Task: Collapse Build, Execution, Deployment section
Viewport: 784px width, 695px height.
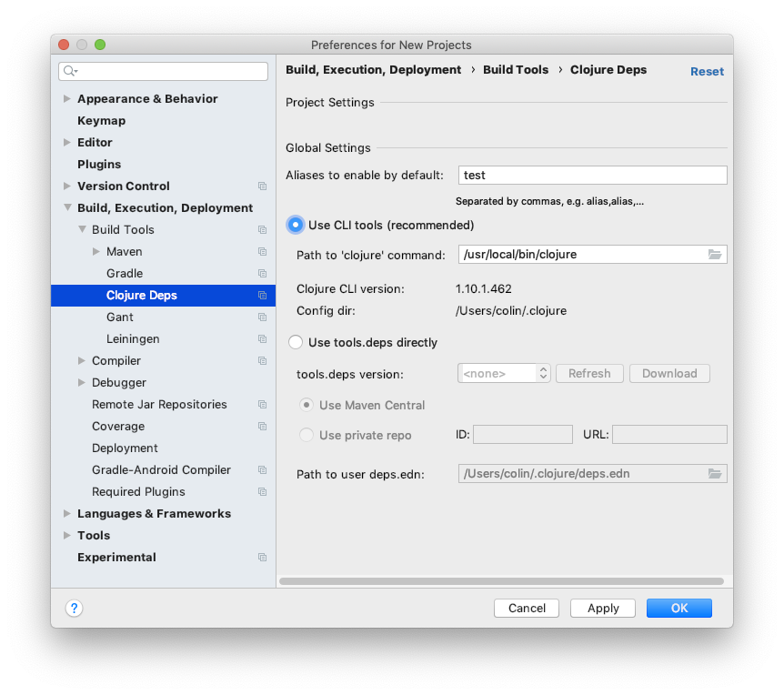Action: coord(67,207)
